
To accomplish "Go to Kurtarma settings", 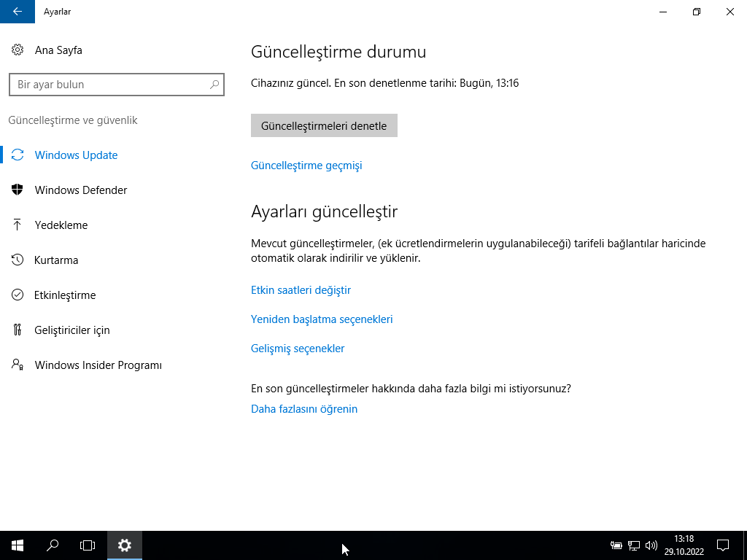I will [x=56, y=260].
